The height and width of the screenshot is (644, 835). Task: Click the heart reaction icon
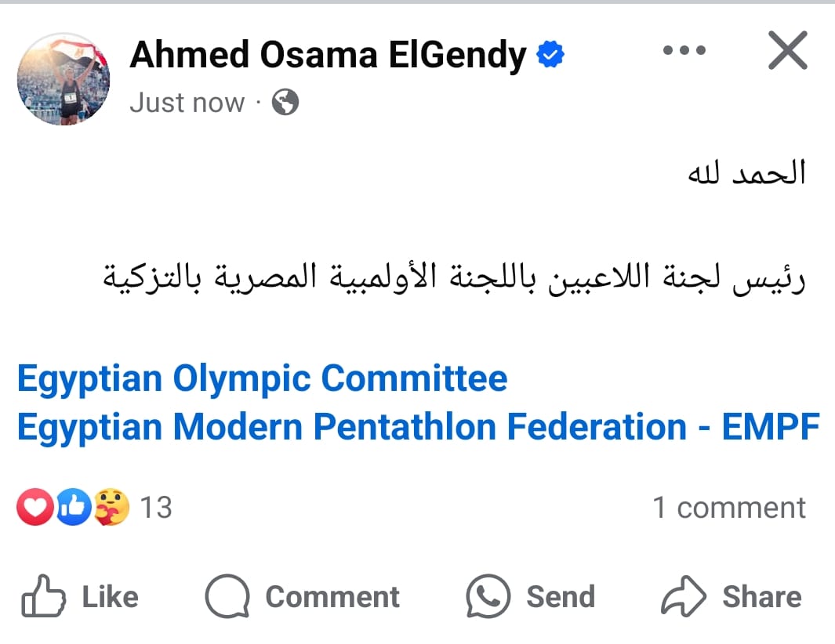[x=34, y=508]
